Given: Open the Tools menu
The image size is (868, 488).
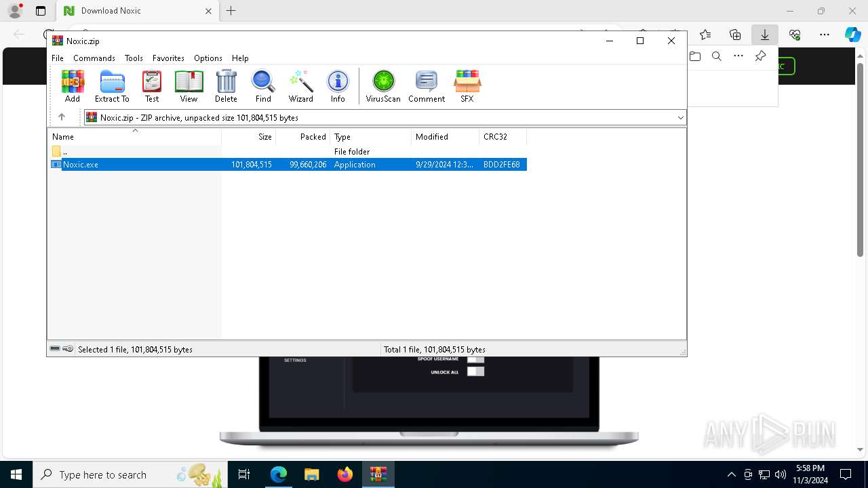Looking at the screenshot, I should 134,58.
